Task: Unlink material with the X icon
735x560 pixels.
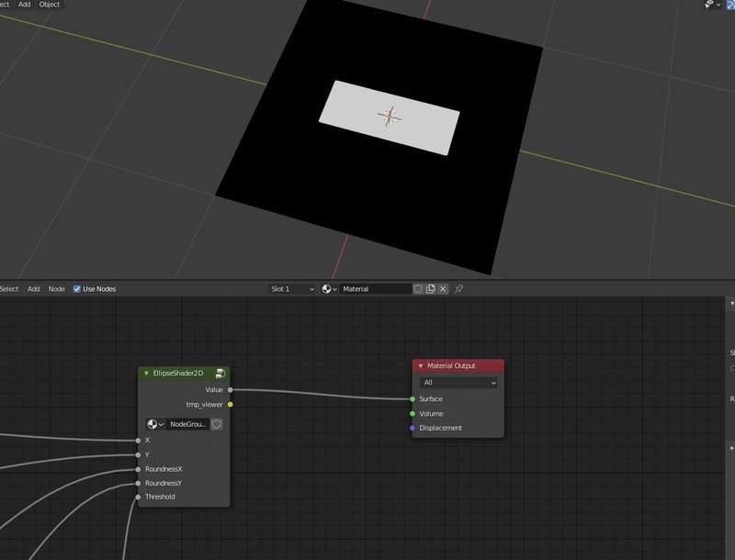Action: pyautogui.click(x=443, y=289)
